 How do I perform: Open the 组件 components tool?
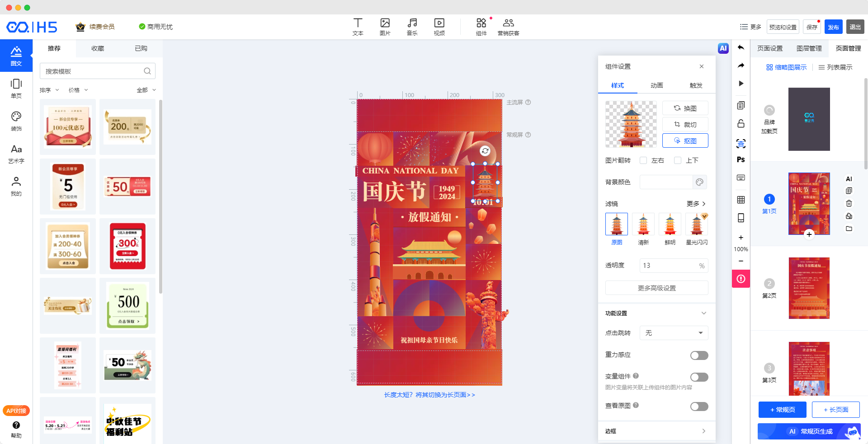click(481, 27)
